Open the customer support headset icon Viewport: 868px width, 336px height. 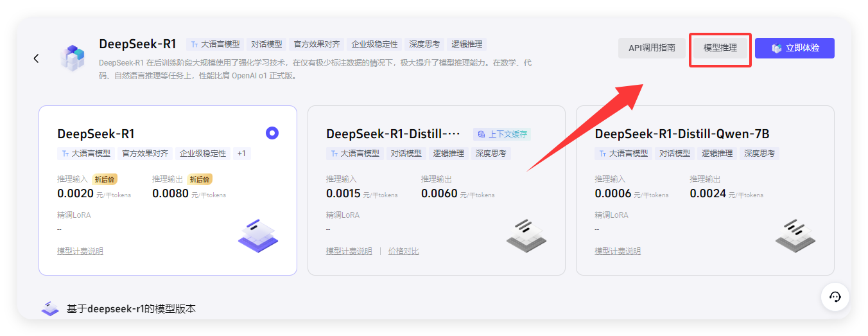[x=835, y=297]
